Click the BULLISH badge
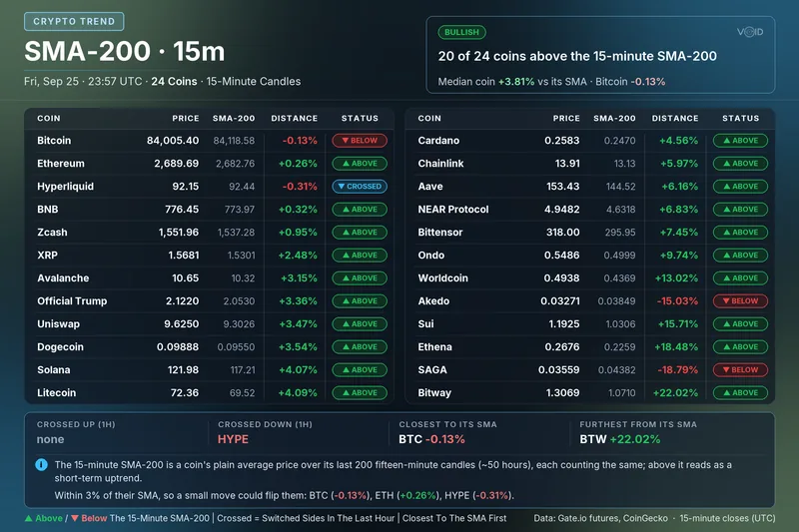The height and width of the screenshot is (532, 799). [x=461, y=32]
